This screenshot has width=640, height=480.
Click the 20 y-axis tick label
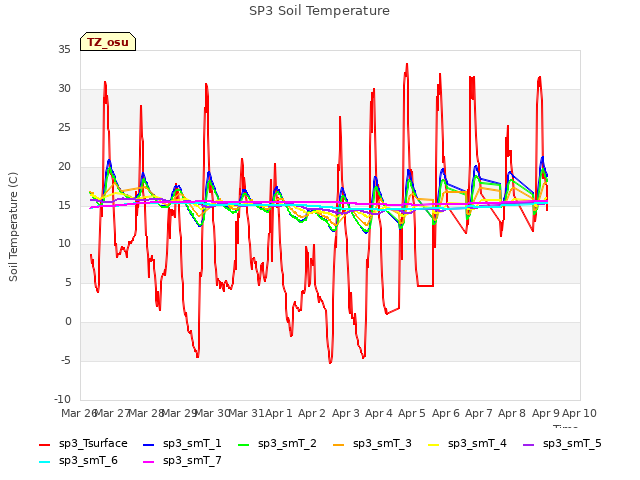click(64, 167)
